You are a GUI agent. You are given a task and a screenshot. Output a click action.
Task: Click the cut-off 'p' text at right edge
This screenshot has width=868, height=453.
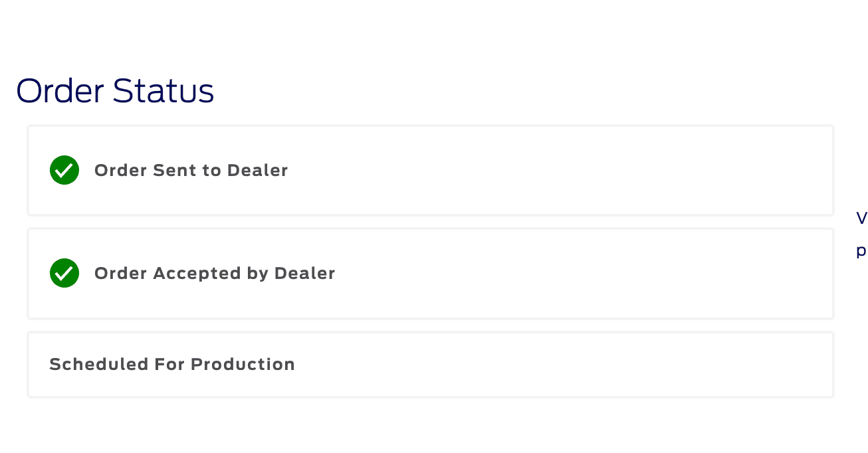[x=861, y=251]
